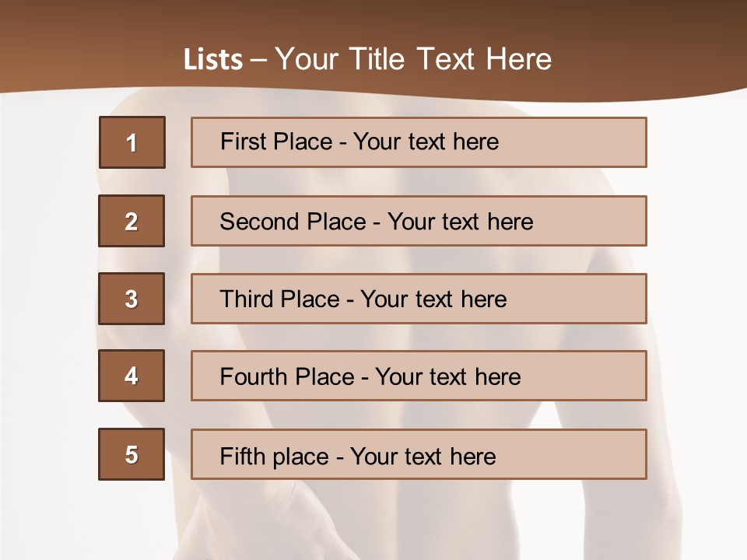Viewport: 747px width, 560px height.
Task: Pick the number 4 square shape
Action: (x=132, y=376)
